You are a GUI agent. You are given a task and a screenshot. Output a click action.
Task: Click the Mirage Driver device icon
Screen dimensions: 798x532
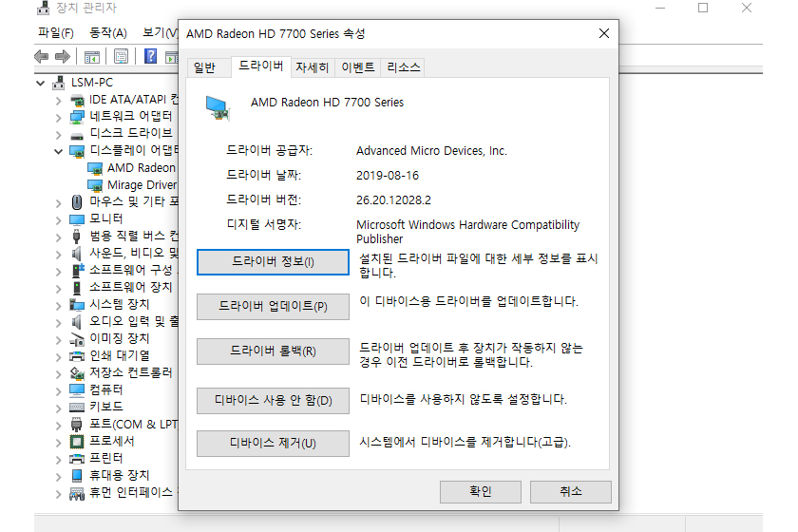(x=95, y=185)
